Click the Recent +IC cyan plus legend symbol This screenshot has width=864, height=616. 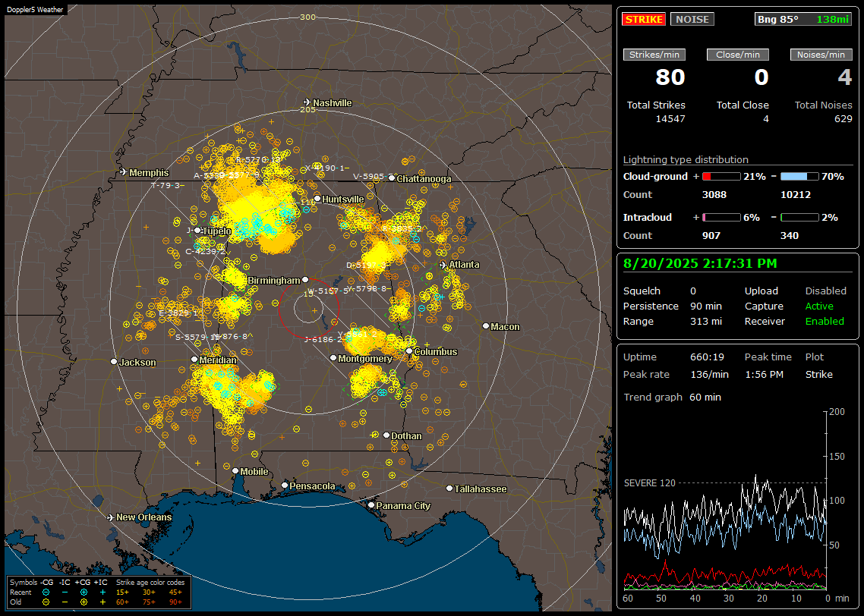click(102, 592)
